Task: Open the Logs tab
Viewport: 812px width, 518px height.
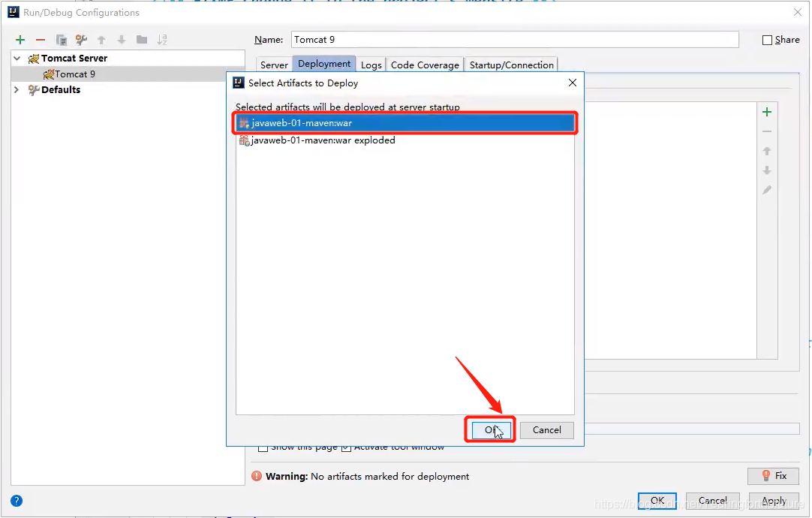Action: pos(371,65)
